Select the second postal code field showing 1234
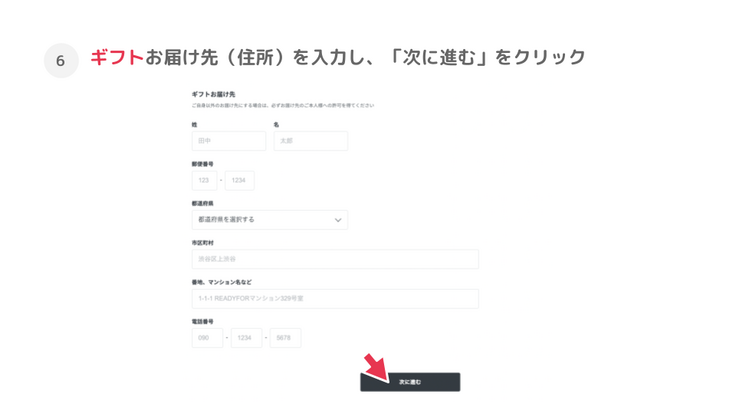The image size is (736, 414). (x=239, y=180)
